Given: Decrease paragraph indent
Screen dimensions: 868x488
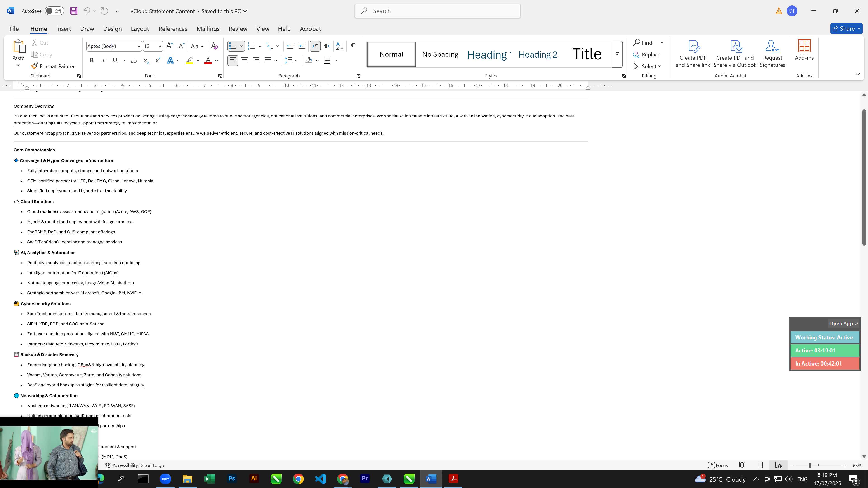Looking at the screenshot, I should pos(290,46).
